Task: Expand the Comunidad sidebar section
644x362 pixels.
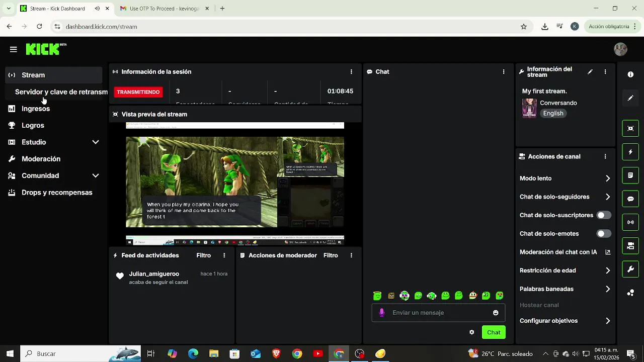Action: [x=53, y=175]
